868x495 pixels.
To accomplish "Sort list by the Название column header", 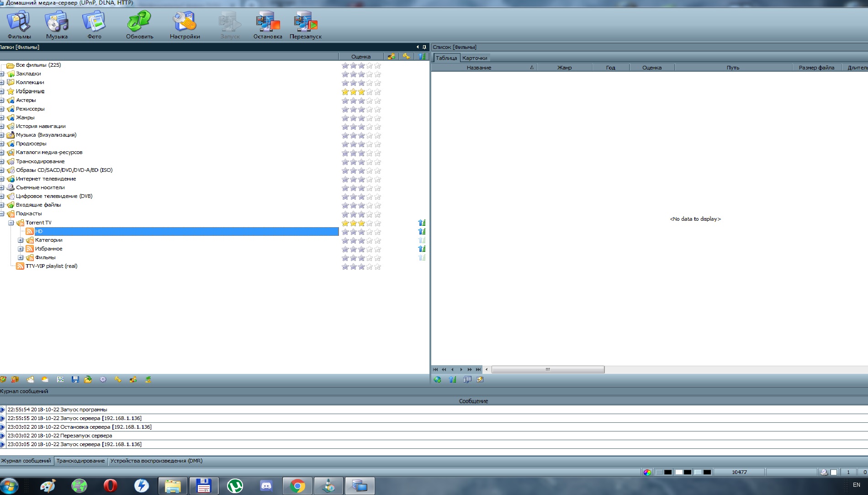I will pyautogui.click(x=479, y=68).
